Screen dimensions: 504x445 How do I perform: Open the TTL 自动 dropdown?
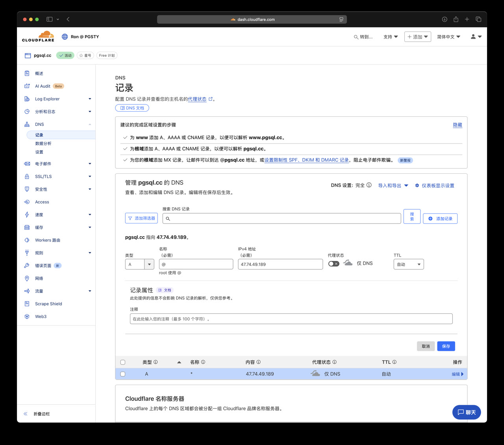click(409, 264)
